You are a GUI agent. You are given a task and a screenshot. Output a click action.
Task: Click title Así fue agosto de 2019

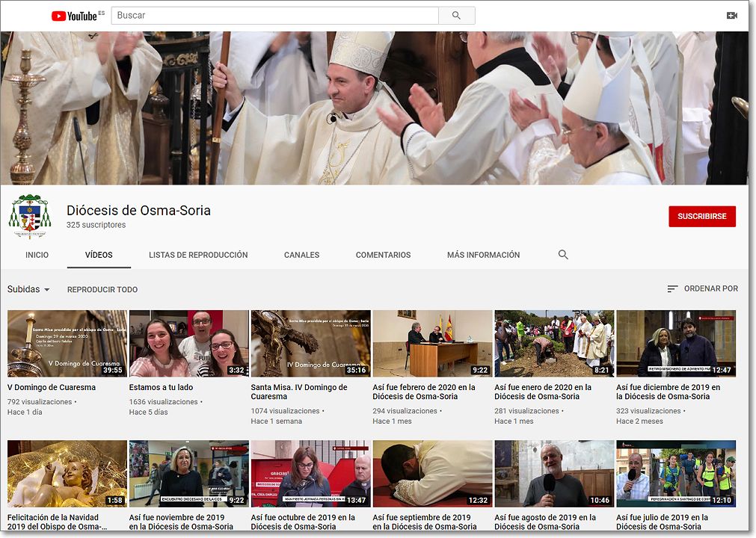pyautogui.click(x=545, y=522)
